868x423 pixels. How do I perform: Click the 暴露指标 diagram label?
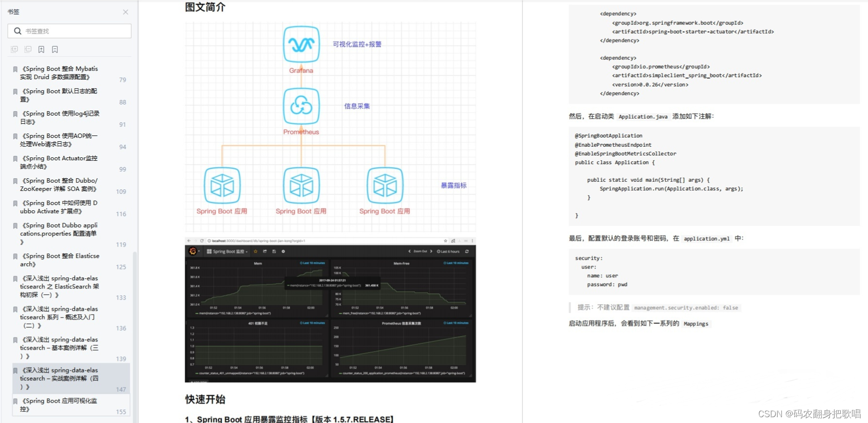[453, 185]
